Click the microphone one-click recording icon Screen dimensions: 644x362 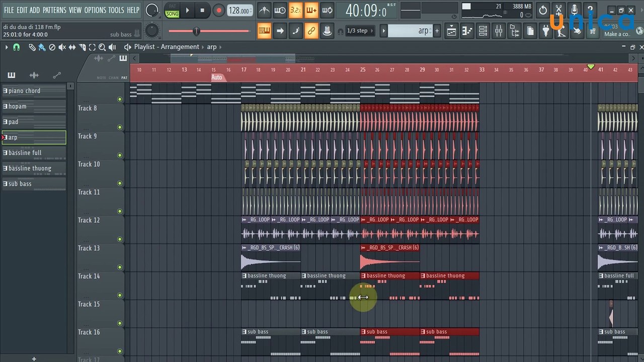click(x=574, y=10)
